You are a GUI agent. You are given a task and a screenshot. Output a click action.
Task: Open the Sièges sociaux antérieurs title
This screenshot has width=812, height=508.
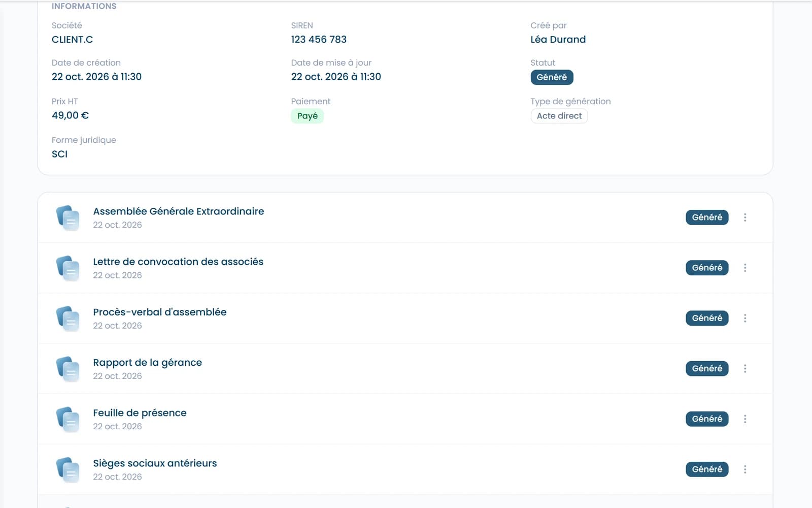(155, 463)
